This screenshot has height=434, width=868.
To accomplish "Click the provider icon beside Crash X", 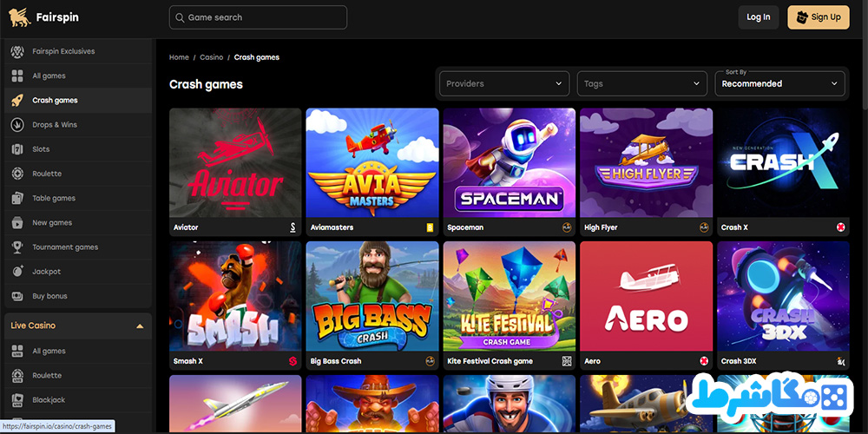I will tap(841, 227).
